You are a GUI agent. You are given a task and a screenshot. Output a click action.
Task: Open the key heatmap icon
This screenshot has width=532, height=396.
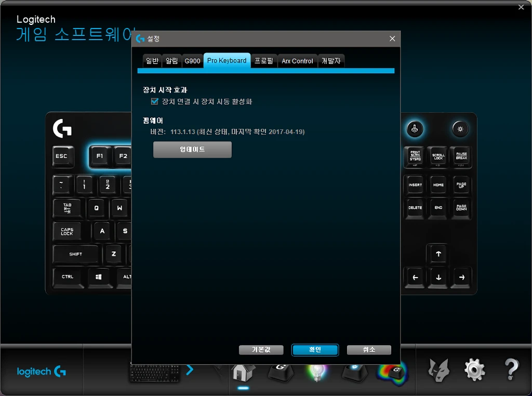pyautogui.click(x=393, y=374)
